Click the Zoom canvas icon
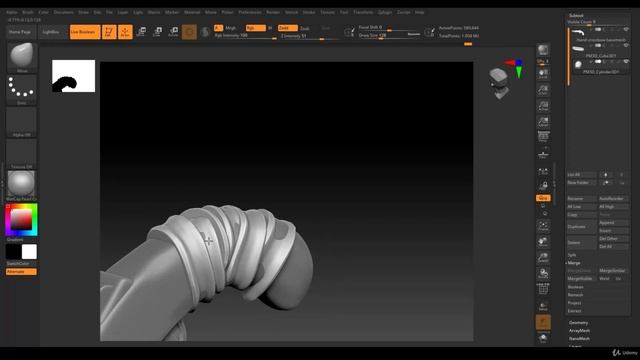The image size is (640, 360). click(543, 90)
